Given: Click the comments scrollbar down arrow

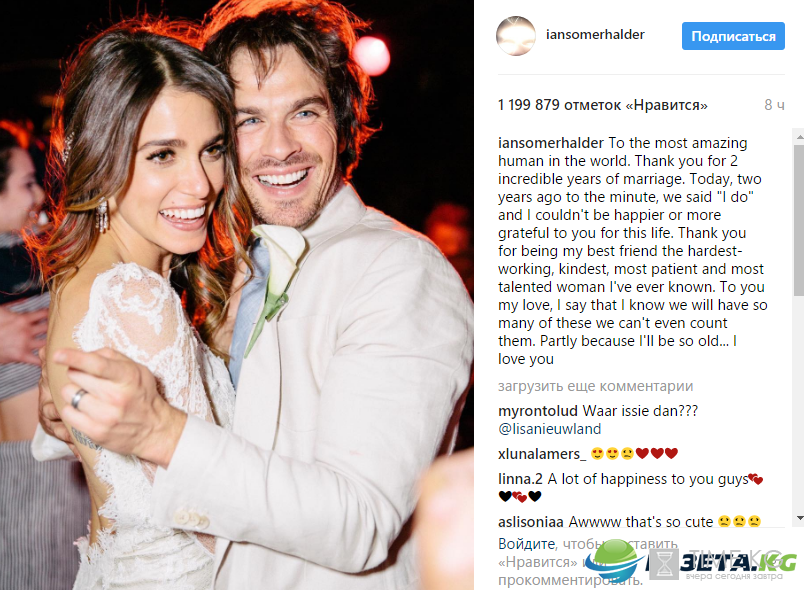Looking at the screenshot, I should (799, 518).
